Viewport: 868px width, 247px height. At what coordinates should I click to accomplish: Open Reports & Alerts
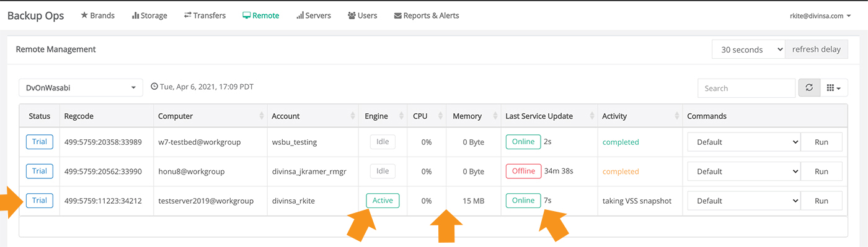tap(427, 15)
